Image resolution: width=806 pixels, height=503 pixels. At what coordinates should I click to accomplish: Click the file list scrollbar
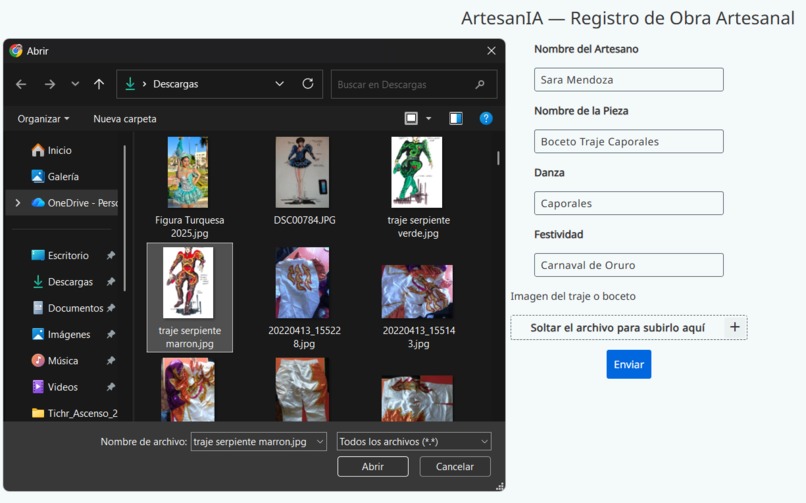(498, 158)
